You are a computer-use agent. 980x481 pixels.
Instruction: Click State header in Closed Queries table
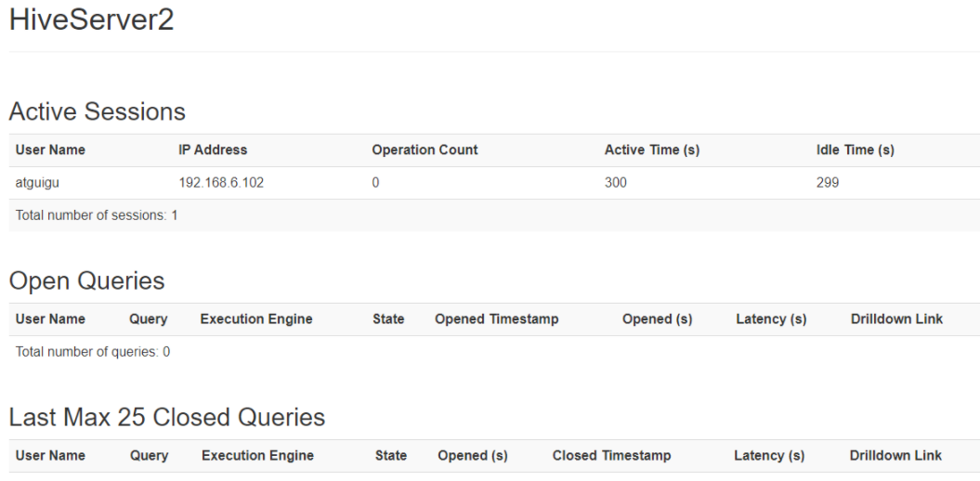click(x=391, y=456)
